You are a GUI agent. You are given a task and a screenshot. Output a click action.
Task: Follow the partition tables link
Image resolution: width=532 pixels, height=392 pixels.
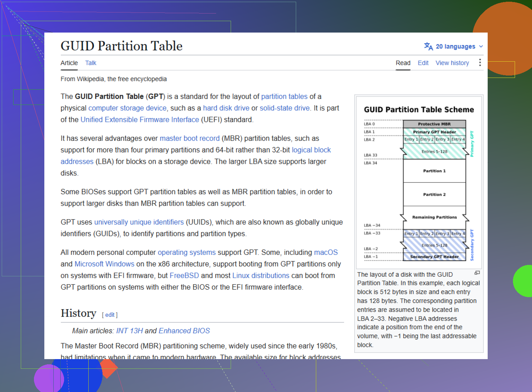(x=284, y=97)
